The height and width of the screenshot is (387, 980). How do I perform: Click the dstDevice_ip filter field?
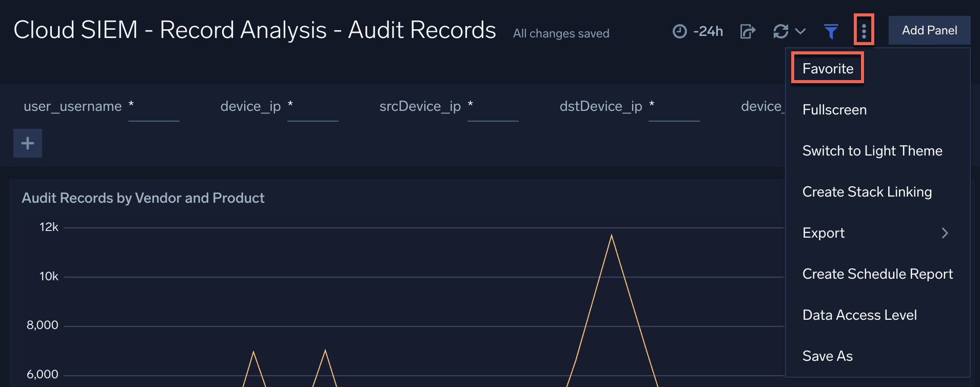674,107
